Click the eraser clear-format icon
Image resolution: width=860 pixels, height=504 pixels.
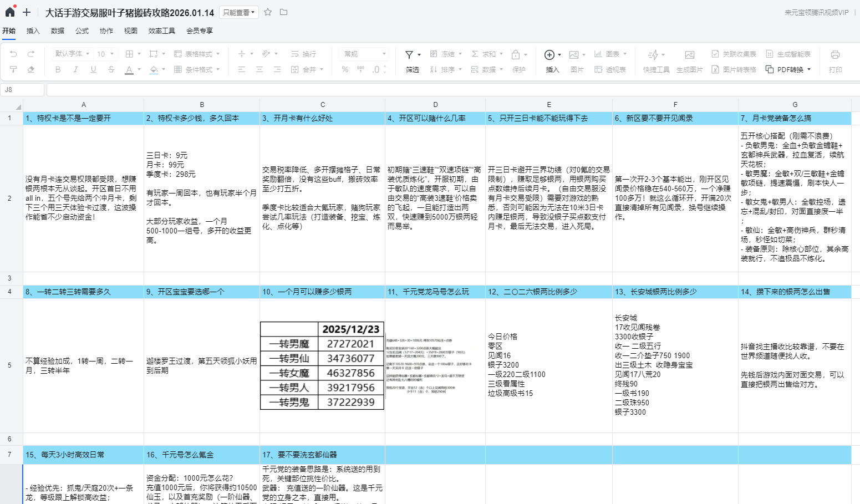(31, 69)
